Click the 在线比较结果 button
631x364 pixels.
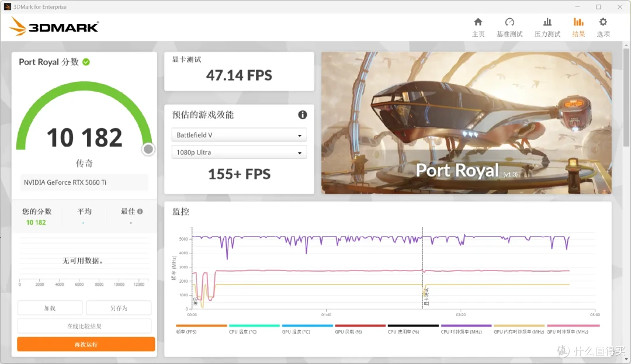pos(84,326)
